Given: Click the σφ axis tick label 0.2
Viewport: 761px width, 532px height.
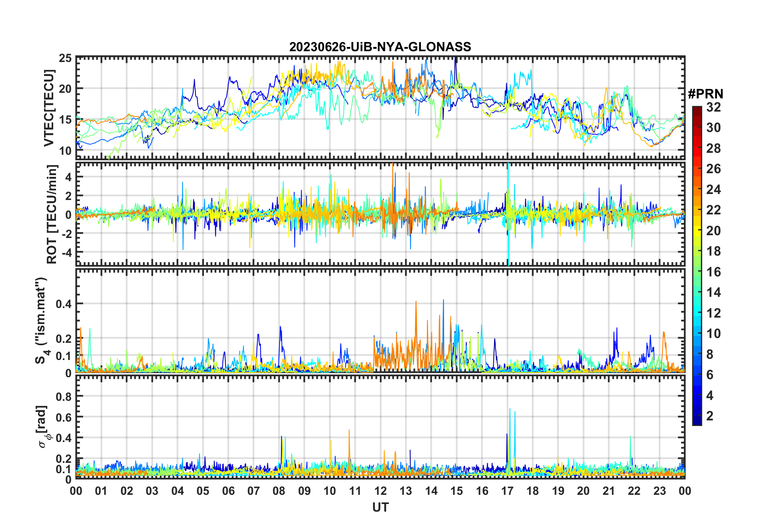Looking at the screenshot, I should pyautogui.click(x=64, y=459).
